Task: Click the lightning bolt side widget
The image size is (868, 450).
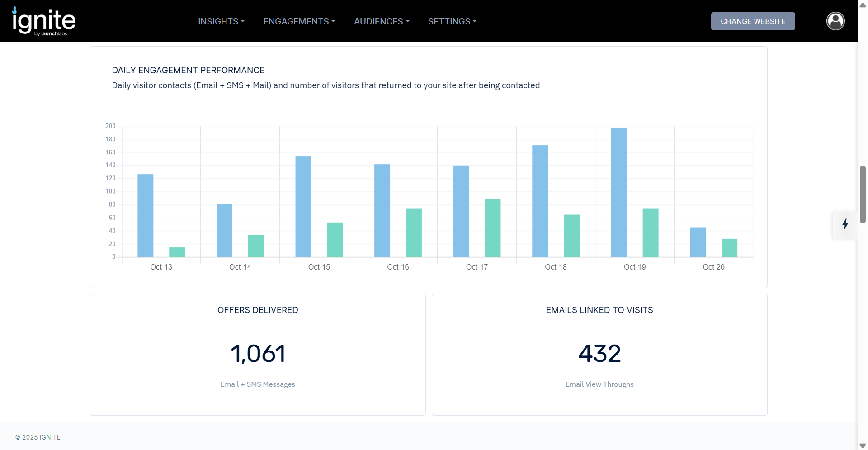Action: 844,224
